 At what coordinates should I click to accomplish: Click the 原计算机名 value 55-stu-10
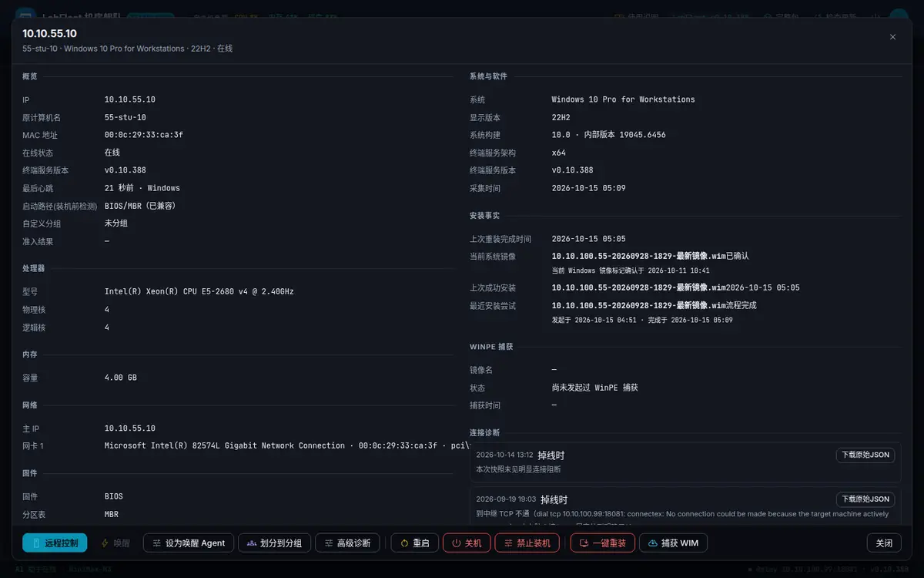click(126, 117)
